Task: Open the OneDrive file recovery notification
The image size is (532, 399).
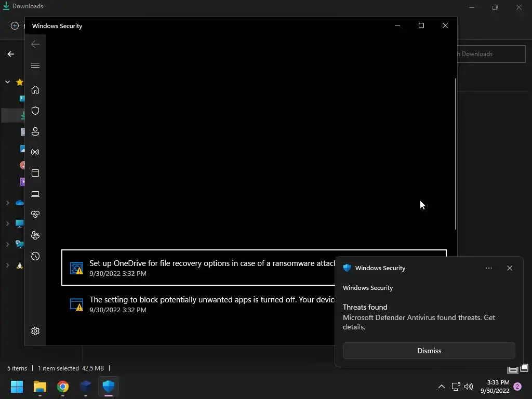Action: click(254, 268)
